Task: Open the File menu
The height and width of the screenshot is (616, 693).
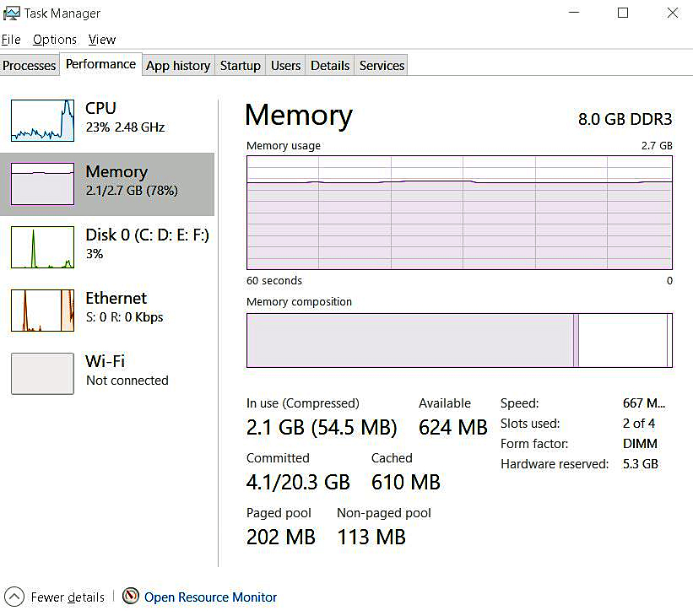Action: [x=11, y=40]
